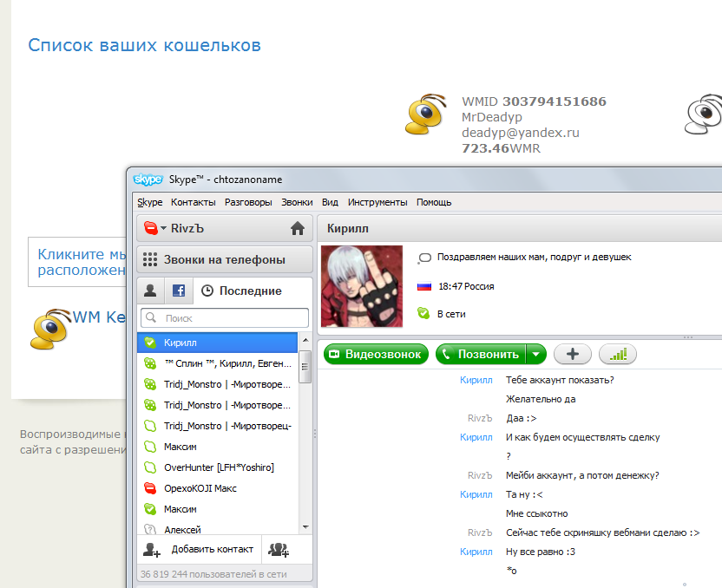Start a Видеозвонок with Кирилл
The width and height of the screenshot is (722, 588).
pyautogui.click(x=376, y=354)
